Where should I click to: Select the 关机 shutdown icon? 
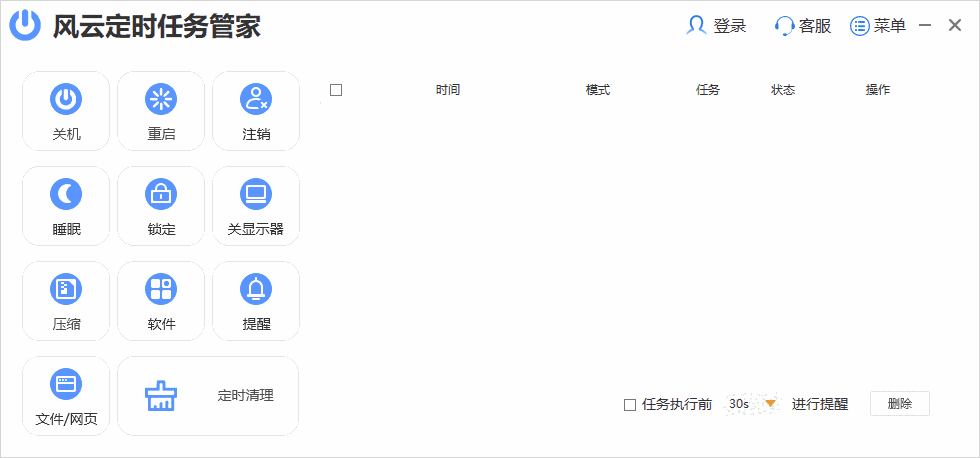[x=66, y=99]
